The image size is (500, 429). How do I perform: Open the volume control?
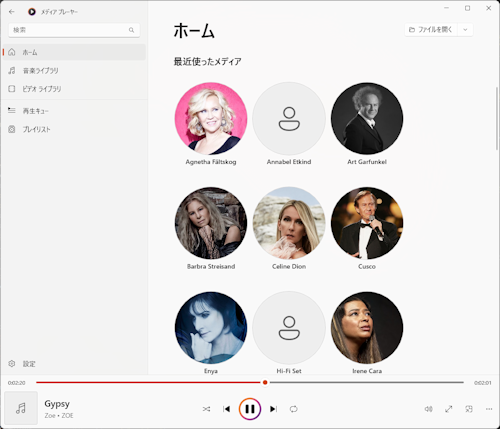pos(429,409)
